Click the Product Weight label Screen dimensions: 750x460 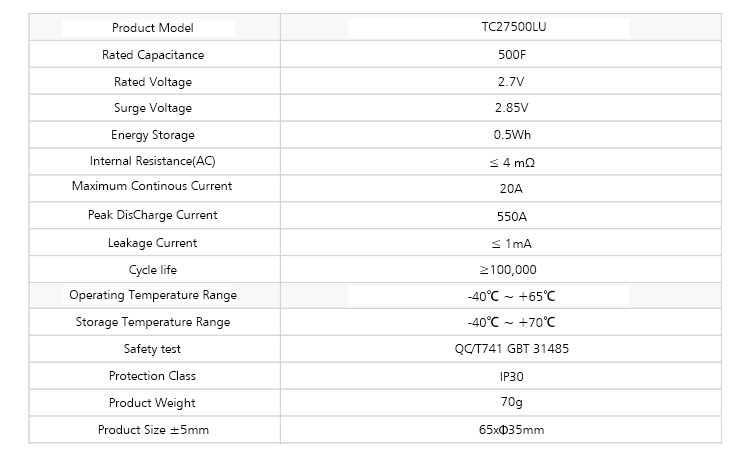[x=152, y=403]
